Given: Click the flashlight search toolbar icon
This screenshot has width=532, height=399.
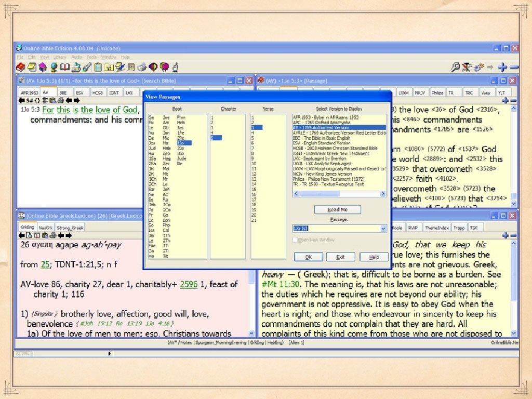Looking at the screenshot, I should click(x=87, y=67).
